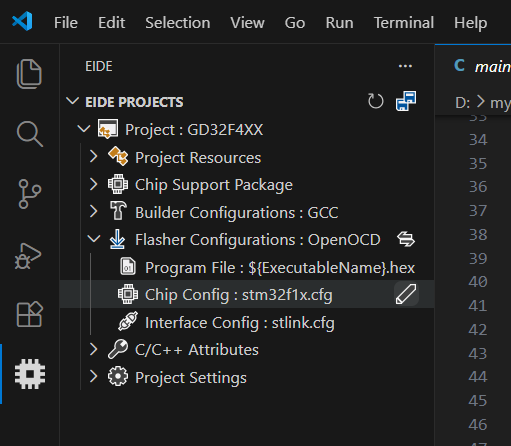Viewport: 511px width, 446px height.
Task: Click save all projects icon
Action: [406, 101]
